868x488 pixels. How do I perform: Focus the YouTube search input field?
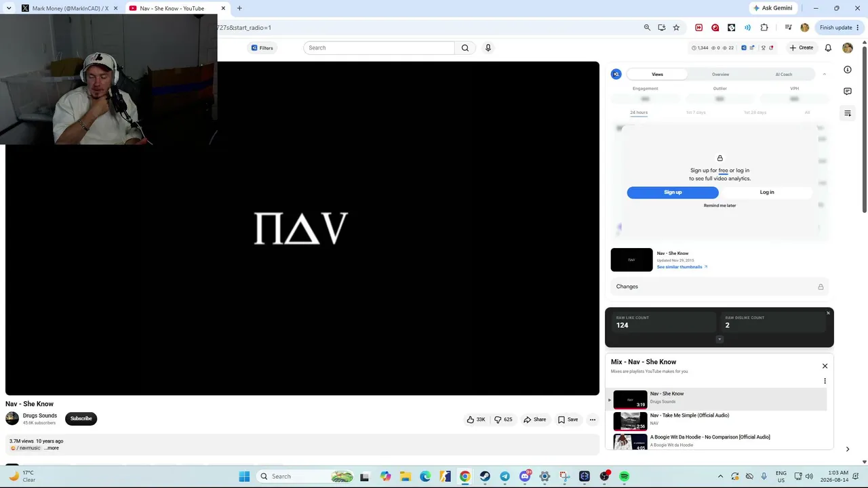coord(379,48)
